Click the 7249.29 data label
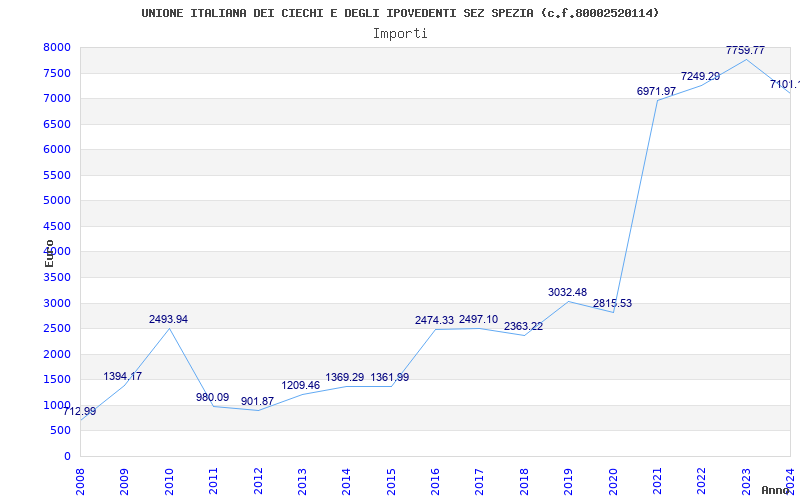 tap(700, 77)
